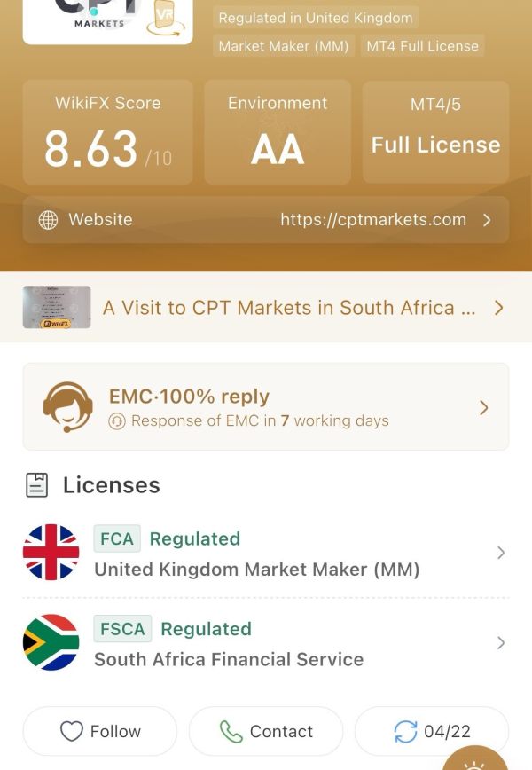
Task: Select the United Kingdom flag icon
Action: tap(51, 553)
